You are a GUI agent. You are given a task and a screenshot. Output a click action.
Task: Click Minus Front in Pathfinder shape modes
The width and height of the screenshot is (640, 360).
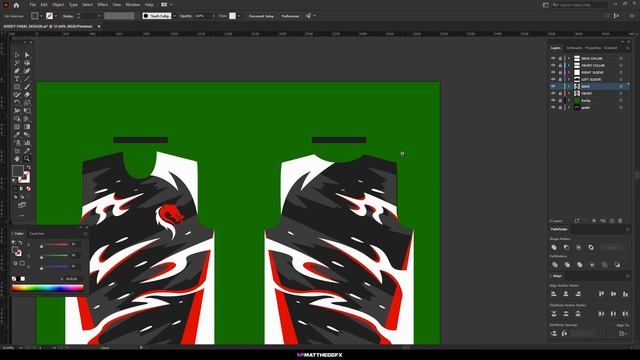[x=566, y=247]
